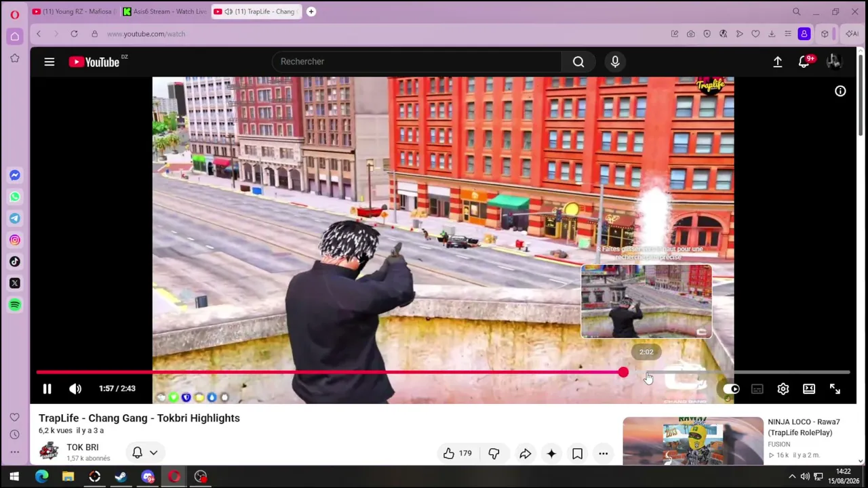
Task: Pause the video
Action: 47,389
